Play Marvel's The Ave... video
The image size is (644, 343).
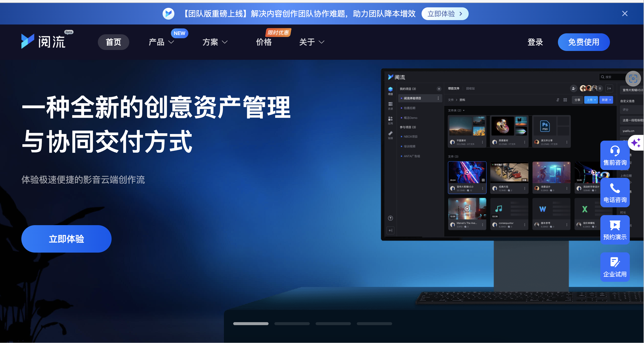tap(467, 208)
